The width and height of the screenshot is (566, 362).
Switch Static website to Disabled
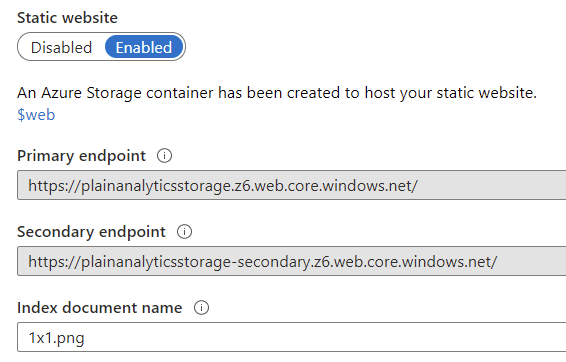coord(61,47)
